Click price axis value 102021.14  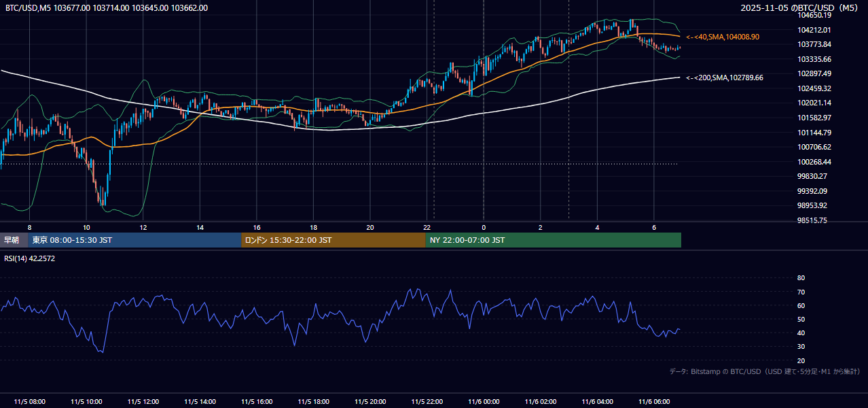pos(814,103)
